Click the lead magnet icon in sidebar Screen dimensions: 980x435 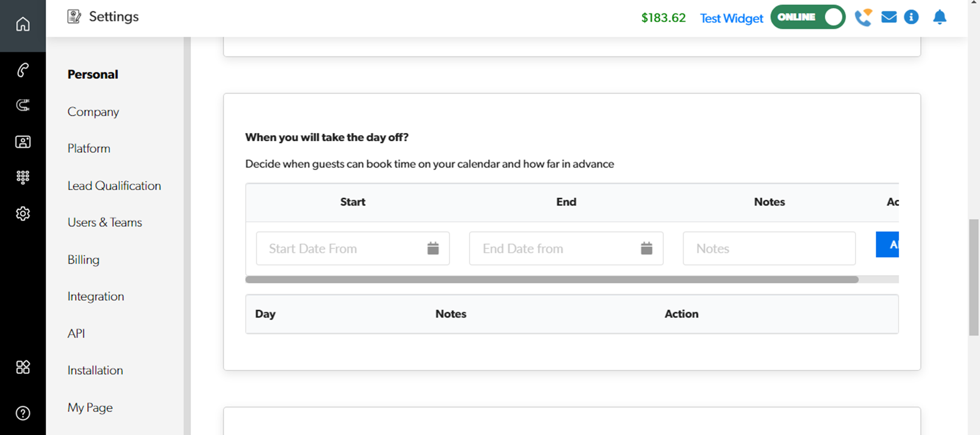(x=23, y=105)
